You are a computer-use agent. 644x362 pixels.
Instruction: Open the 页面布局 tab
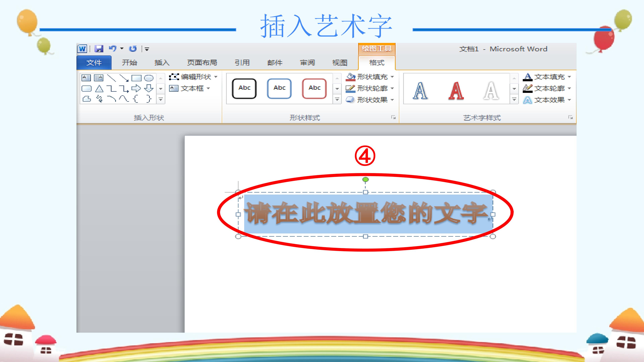(x=202, y=63)
